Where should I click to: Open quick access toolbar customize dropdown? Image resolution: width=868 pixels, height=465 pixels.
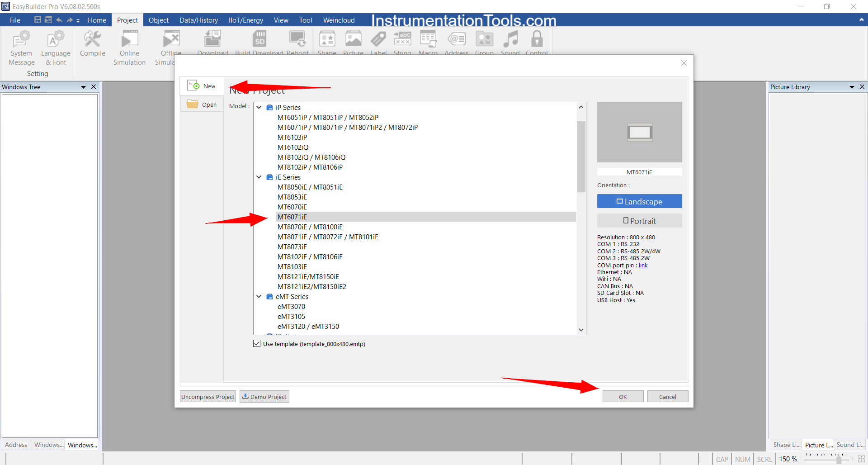(x=78, y=20)
